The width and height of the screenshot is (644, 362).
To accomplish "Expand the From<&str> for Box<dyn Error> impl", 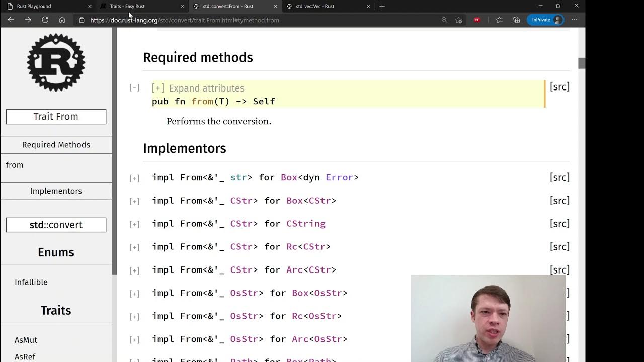I will 134,178.
